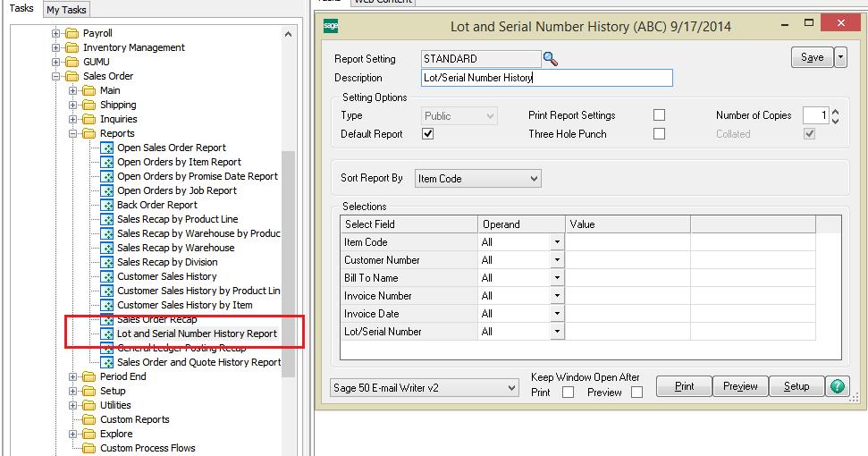Open the Open Orders by Job Report icon
Screen dimensions: 868x456
(107, 191)
